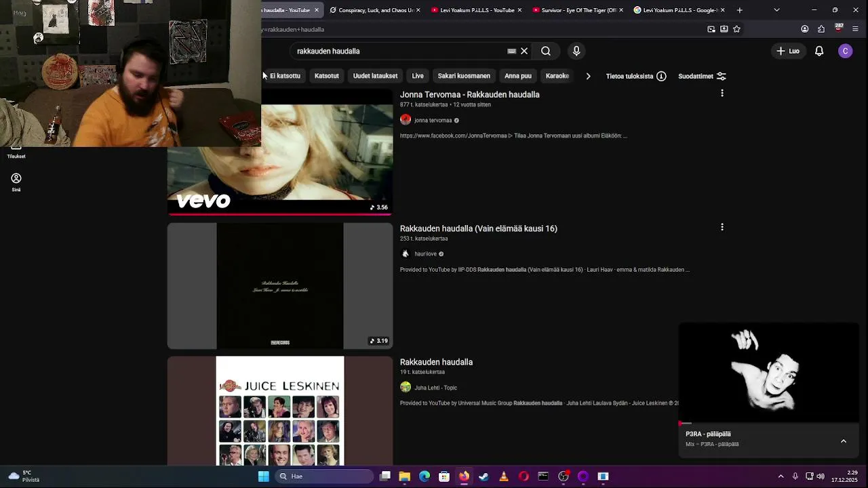
Task: Open the on-screen keyboard icon in search box
Action: [512, 51]
